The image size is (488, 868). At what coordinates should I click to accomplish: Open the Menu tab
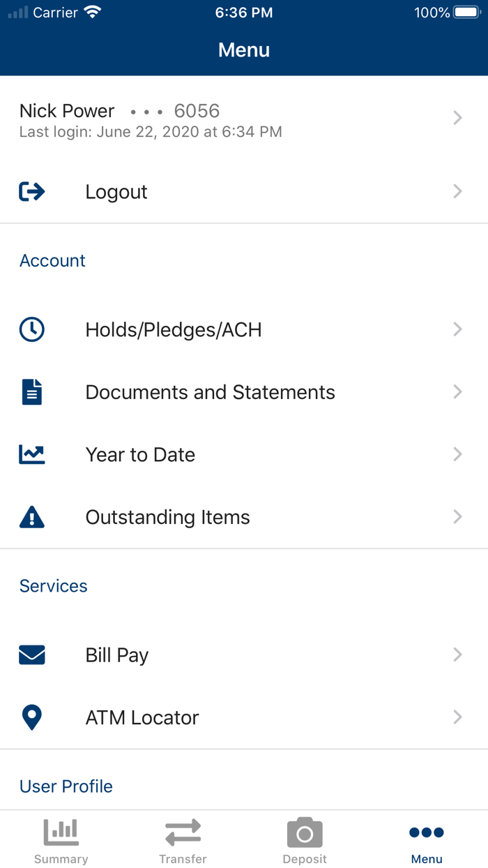(x=426, y=839)
